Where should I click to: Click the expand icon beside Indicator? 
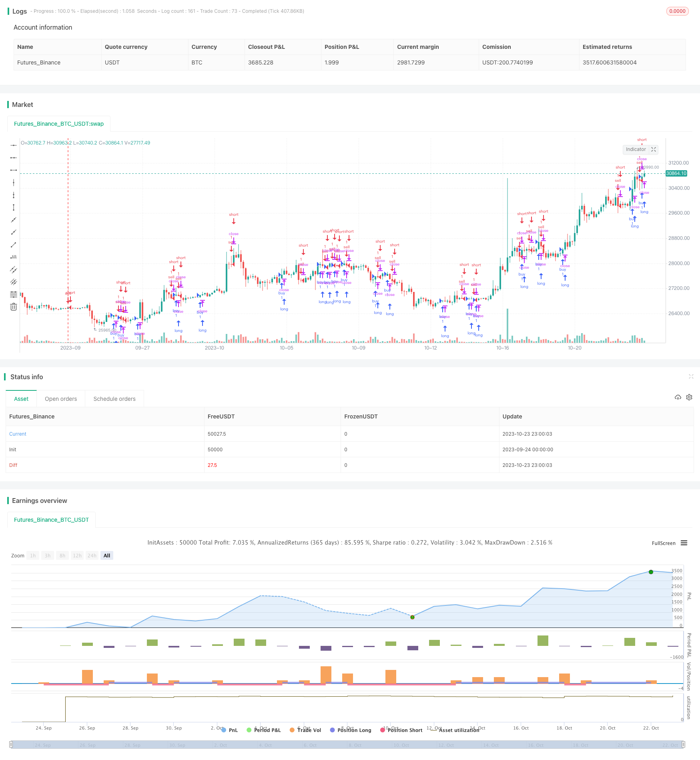pos(654,149)
